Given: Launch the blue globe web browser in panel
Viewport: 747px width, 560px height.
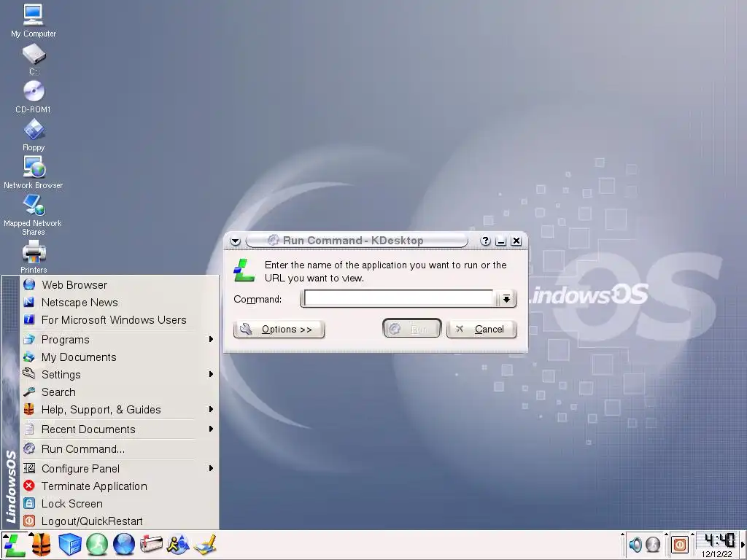Looking at the screenshot, I should click(124, 545).
